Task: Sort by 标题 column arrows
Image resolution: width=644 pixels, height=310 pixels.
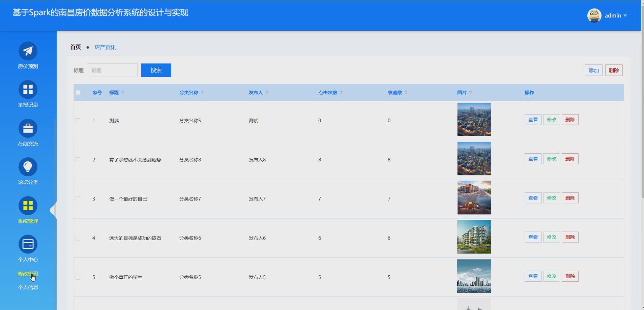Action: coord(123,92)
